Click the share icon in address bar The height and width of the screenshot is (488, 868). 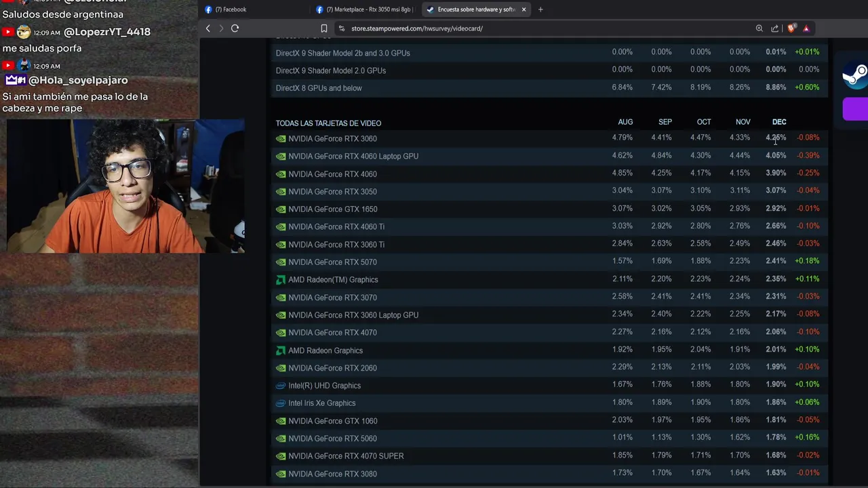click(775, 28)
